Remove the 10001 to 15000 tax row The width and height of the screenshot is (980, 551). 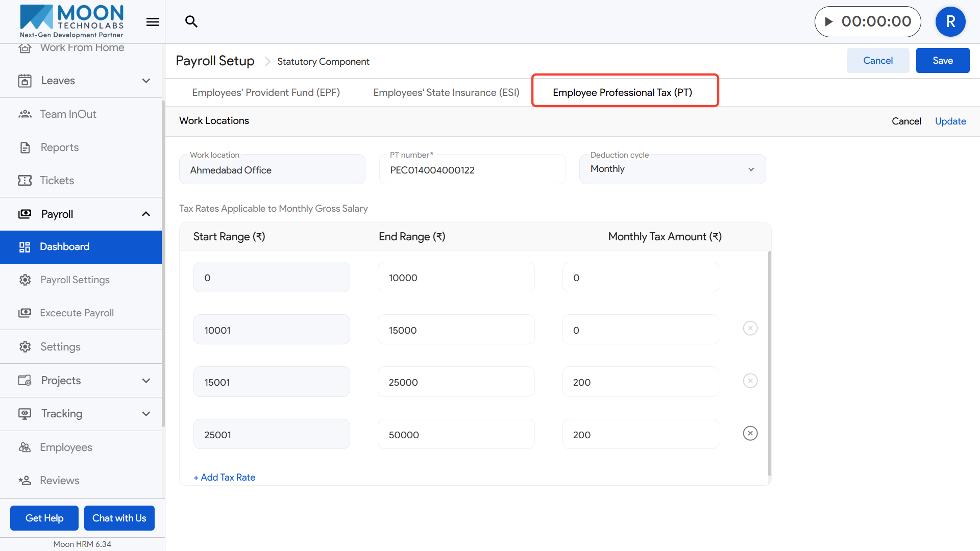[750, 329]
